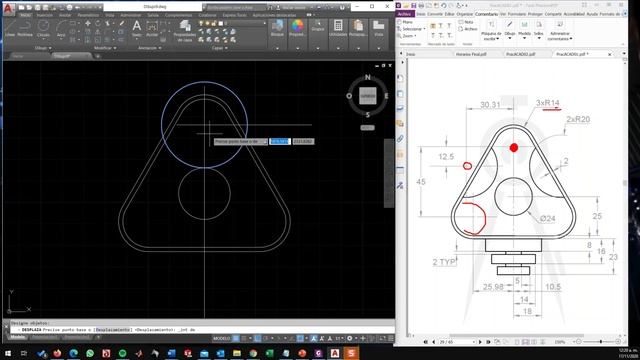The height and width of the screenshot is (360, 640).
Task: Add a Nota comment in Foxit
Action: 466,22
